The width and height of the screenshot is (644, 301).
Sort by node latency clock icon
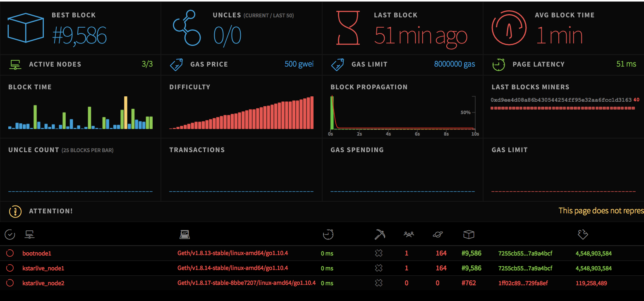pyautogui.click(x=328, y=235)
